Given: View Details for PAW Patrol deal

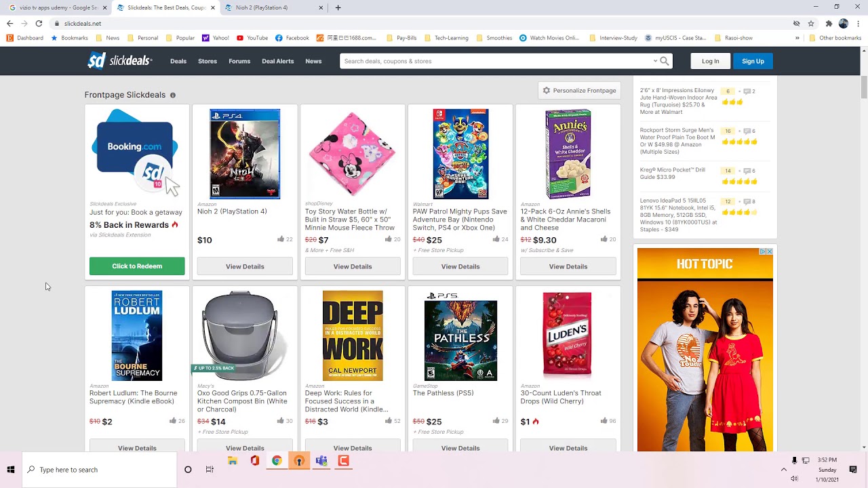Looking at the screenshot, I should click(460, 266).
